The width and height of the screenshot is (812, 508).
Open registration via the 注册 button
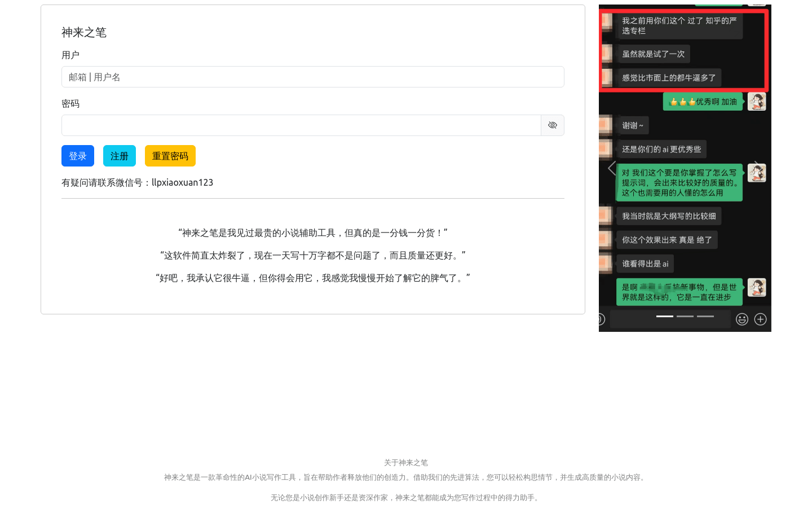pyautogui.click(x=120, y=156)
